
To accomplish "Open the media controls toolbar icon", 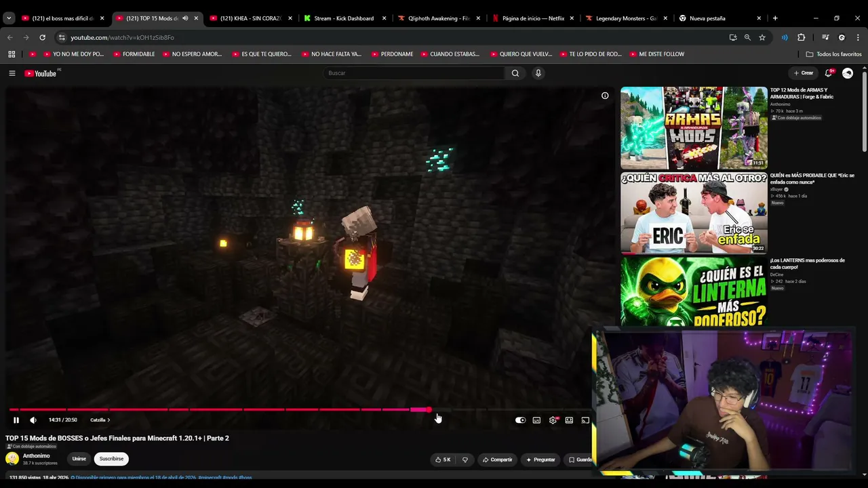I will click(x=825, y=38).
